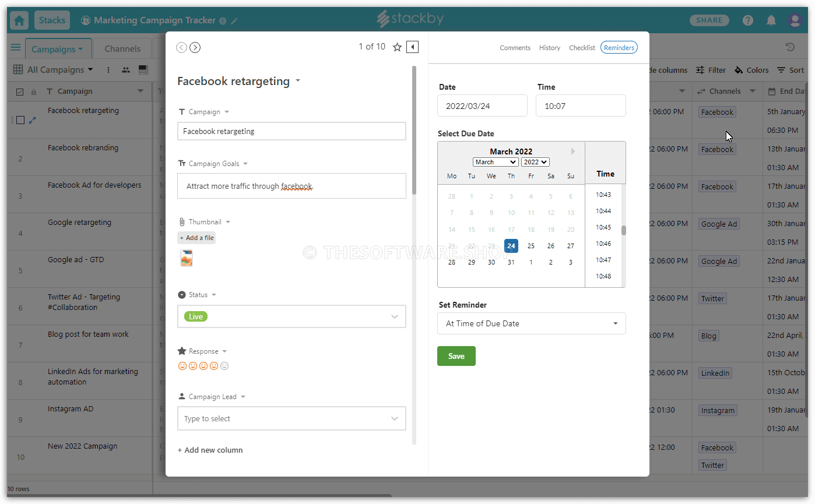Click Add new column
This screenshot has width=815, height=504.
(x=210, y=450)
